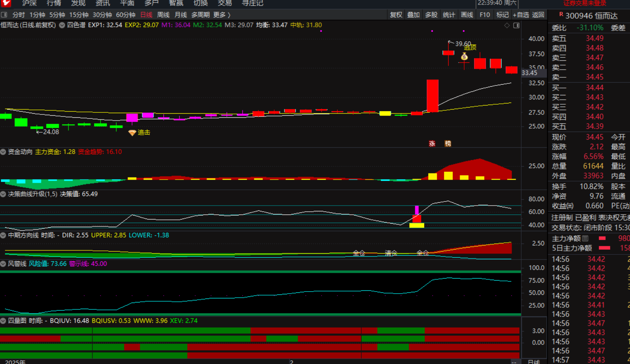
Task: Click the red app logo icon
Action: (6, 3)
